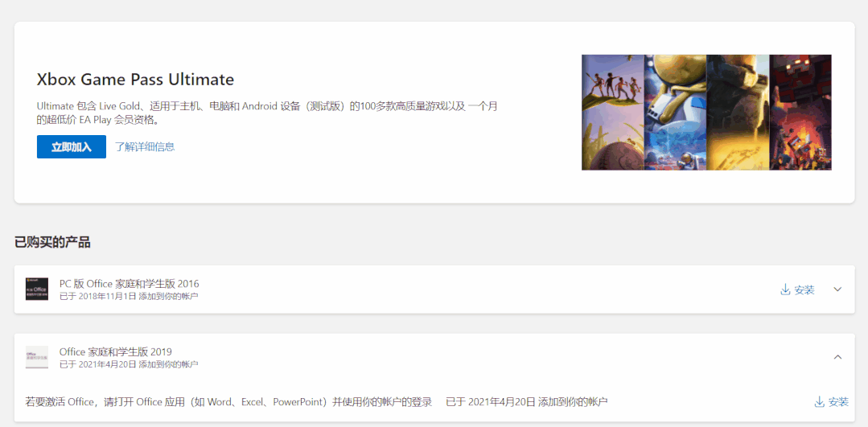
Task: Click the 立即加入 button
Action: click(x=72, y=146)
